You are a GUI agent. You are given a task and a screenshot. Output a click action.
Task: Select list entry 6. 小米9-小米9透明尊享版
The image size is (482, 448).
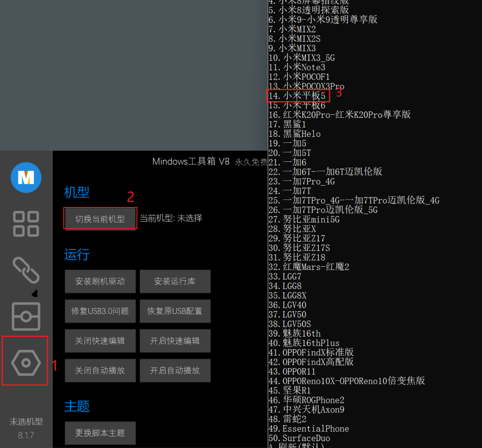323,20
